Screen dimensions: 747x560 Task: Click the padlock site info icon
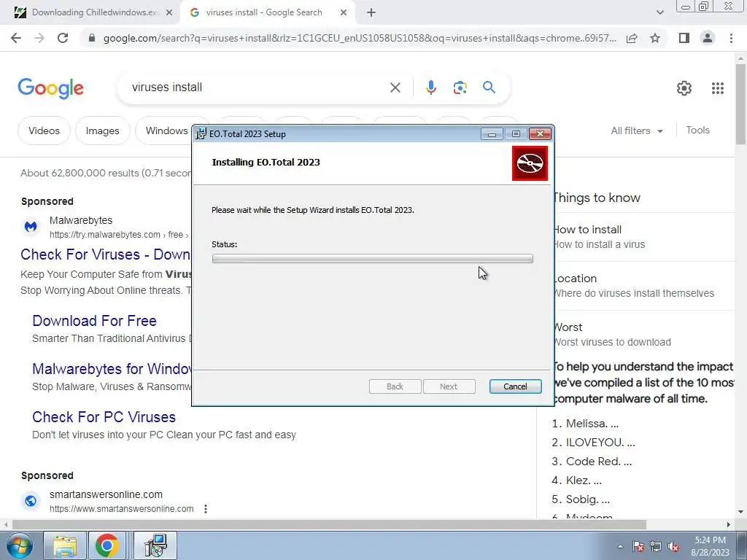pyautogui.click(x=92, y=38)
